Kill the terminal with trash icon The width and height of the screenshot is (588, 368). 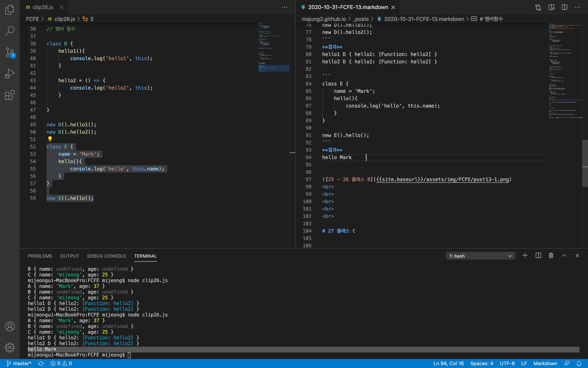[551, 256]
